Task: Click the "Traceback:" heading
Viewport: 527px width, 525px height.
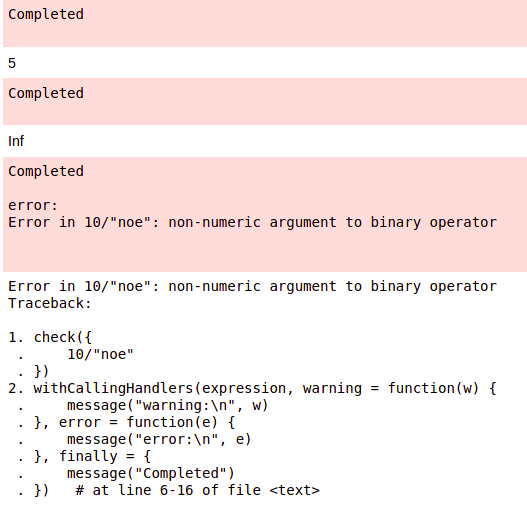Action: tap(50, 304)
